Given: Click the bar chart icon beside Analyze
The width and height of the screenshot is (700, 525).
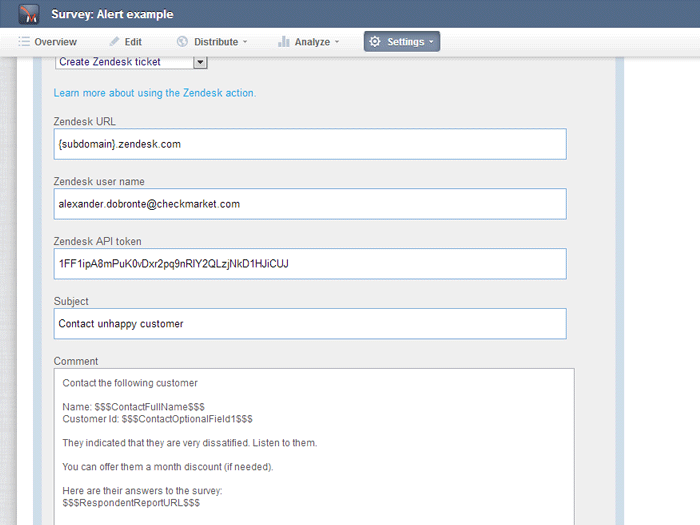Looking at the screenshot, I should click(284, 42).
